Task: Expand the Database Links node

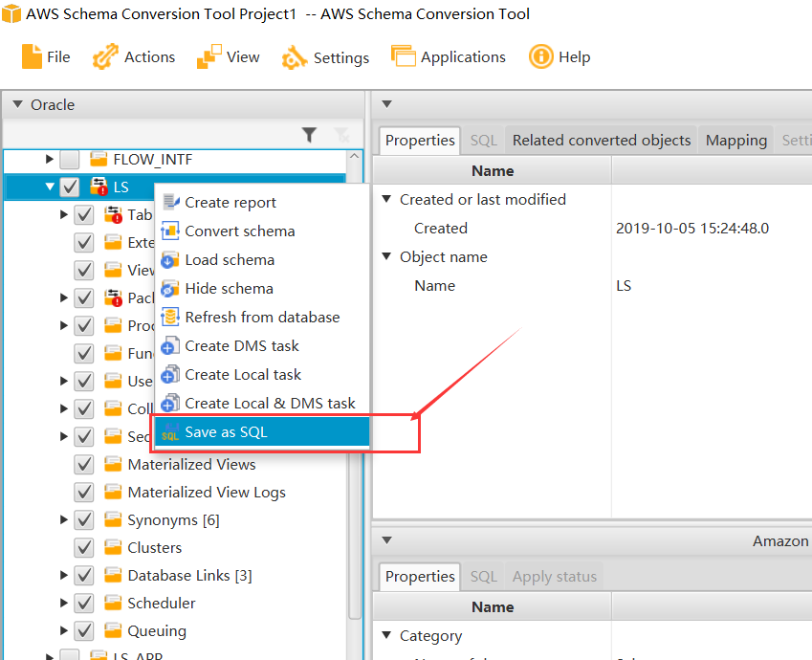Action: (x=64, y=575)
